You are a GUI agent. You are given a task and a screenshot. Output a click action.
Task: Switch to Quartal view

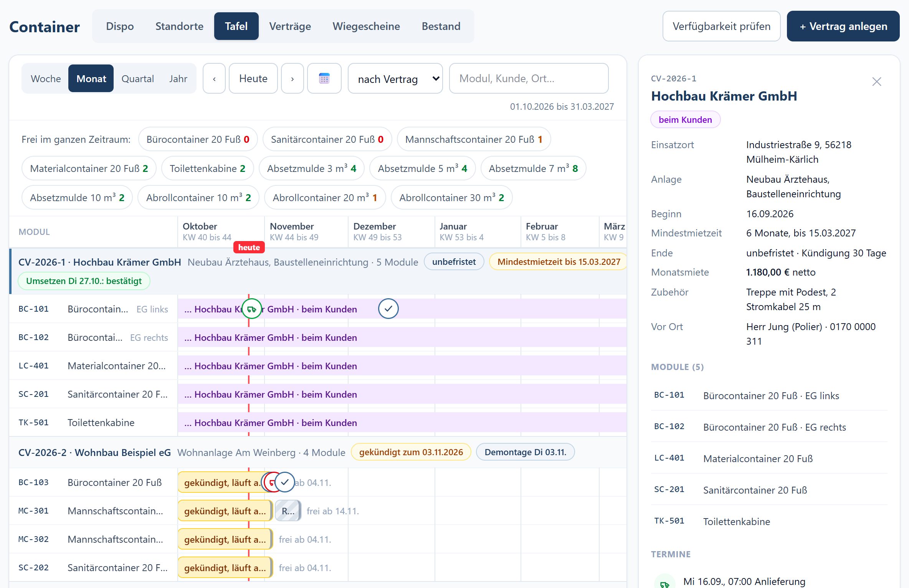coord(137,79)
